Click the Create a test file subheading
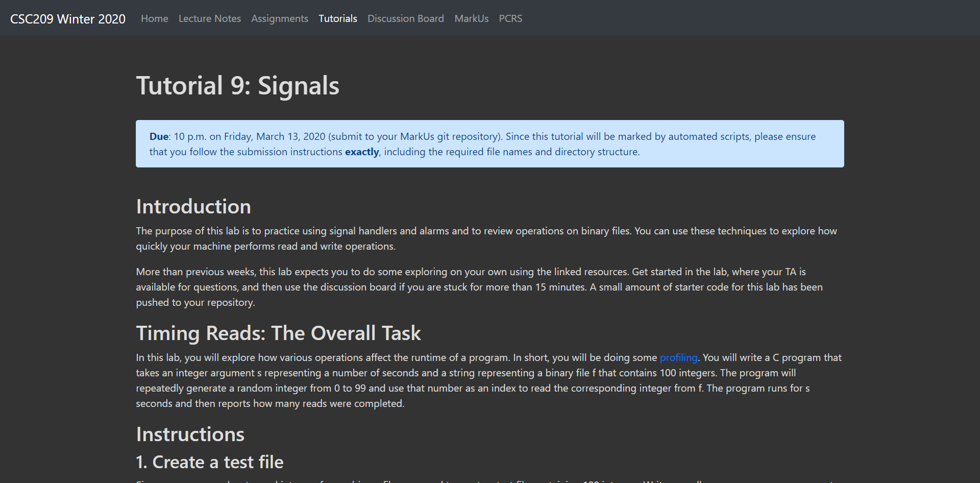Screen dimensions: 980x483 [x=209, y=462]
